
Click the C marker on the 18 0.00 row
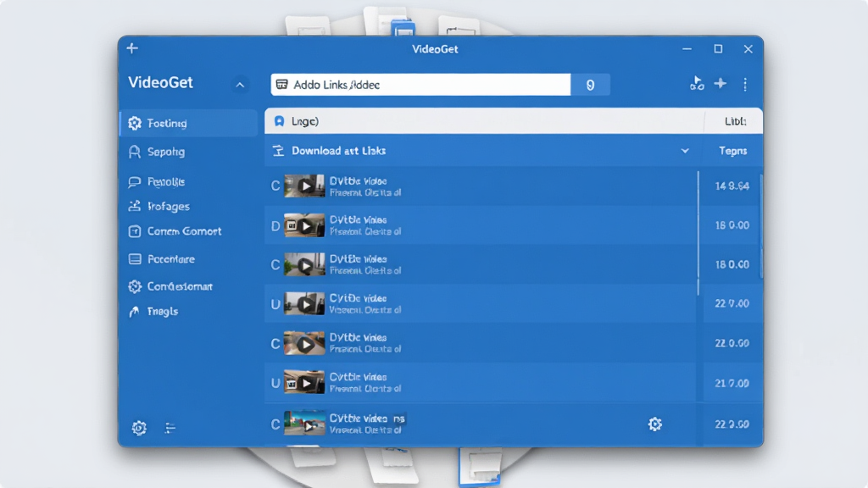[x=275, y=265]
